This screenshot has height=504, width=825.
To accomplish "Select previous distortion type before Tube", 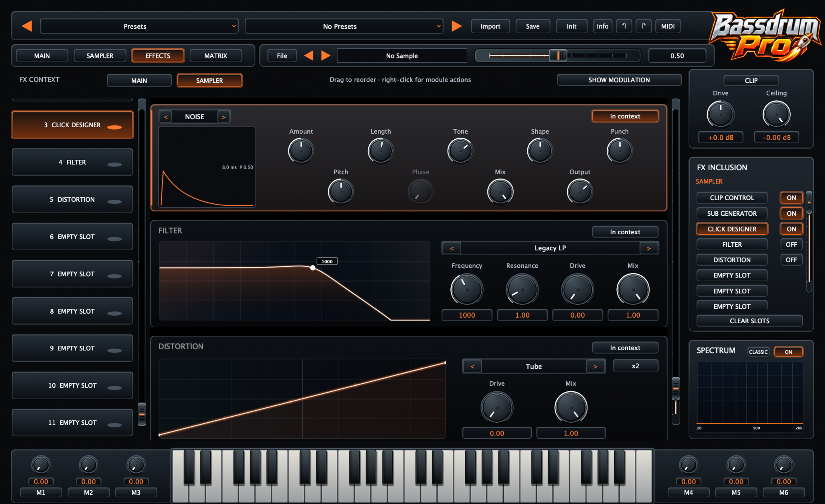I will 473,366.
